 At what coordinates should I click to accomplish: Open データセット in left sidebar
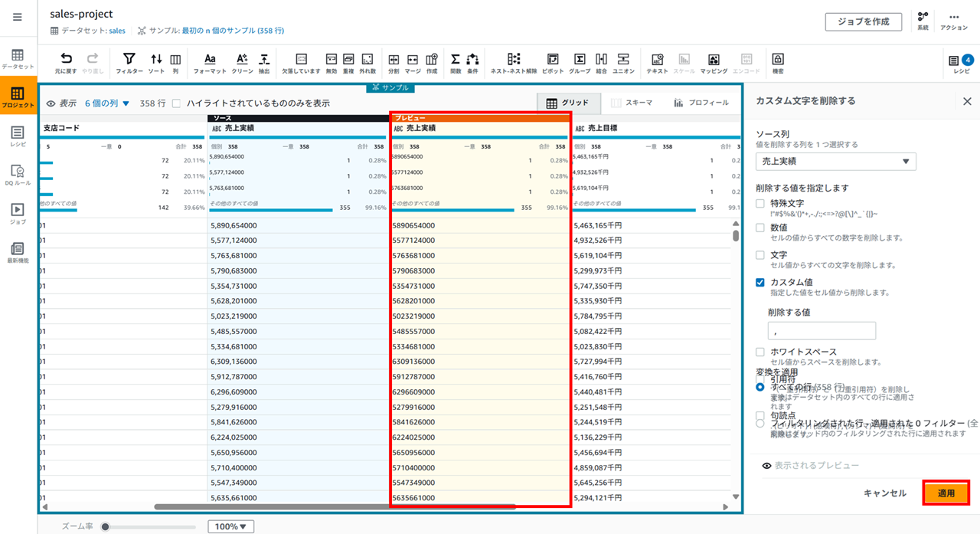point(18,60)
